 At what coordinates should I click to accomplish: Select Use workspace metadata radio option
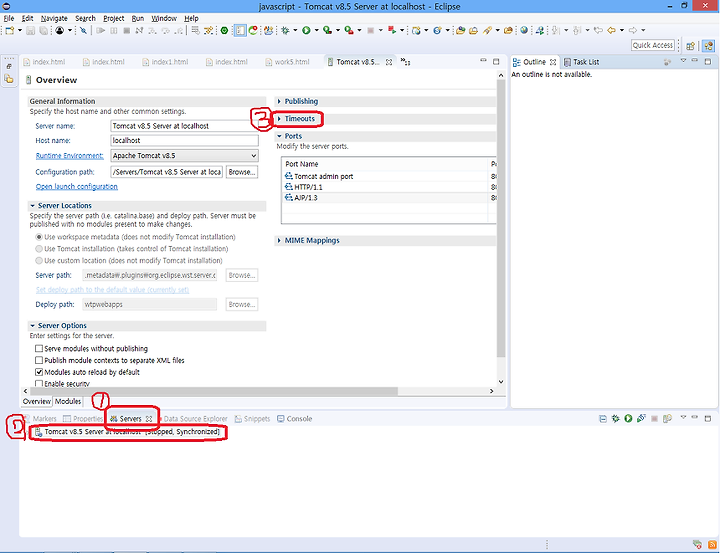click(x=39, y=237)
